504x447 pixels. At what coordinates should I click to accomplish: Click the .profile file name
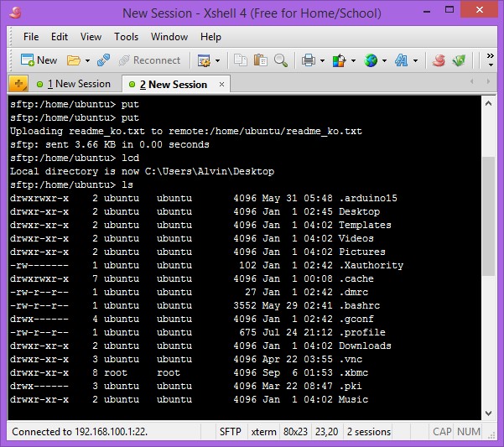point(362,332)
